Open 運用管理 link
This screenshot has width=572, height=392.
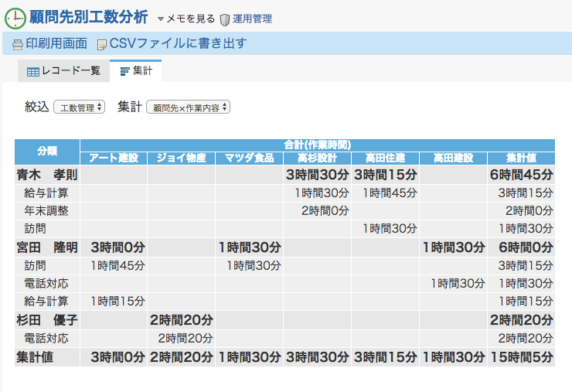(253, 19)
